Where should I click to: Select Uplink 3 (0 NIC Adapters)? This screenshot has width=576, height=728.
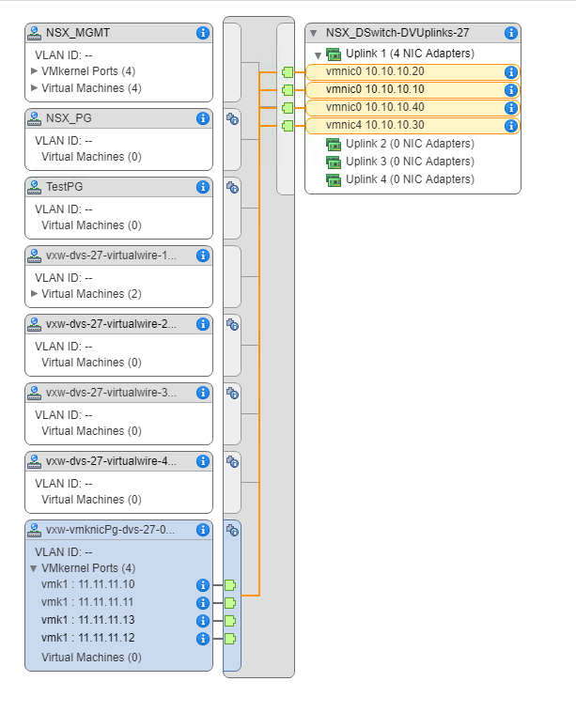tap(410, 162)
